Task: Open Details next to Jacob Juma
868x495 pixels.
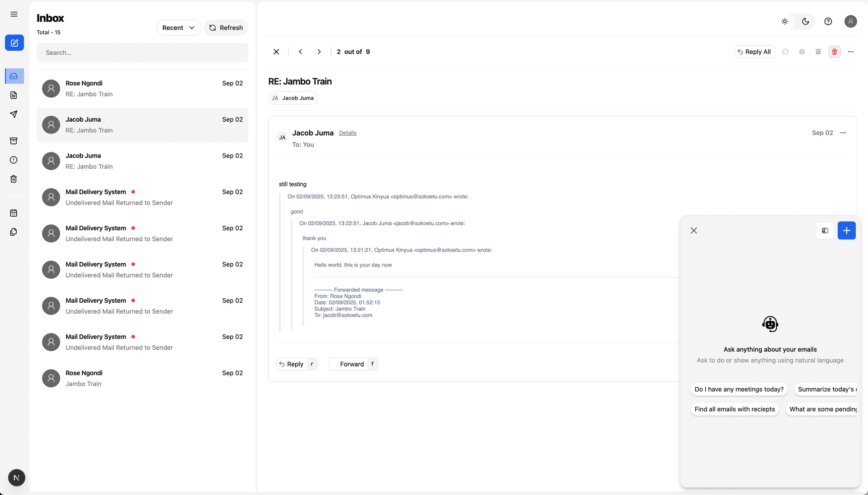Action: pyautogui.click(x=347, y=133)
